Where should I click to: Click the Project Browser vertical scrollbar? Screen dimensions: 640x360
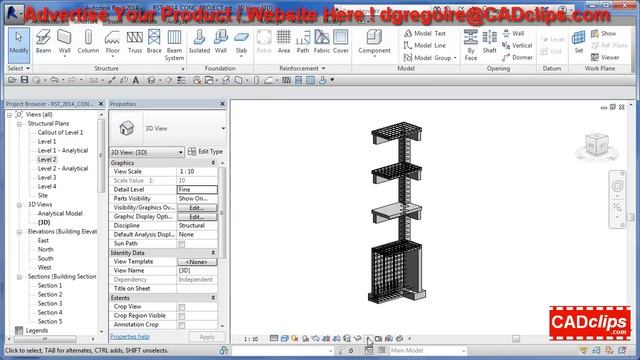click(101, 155)
